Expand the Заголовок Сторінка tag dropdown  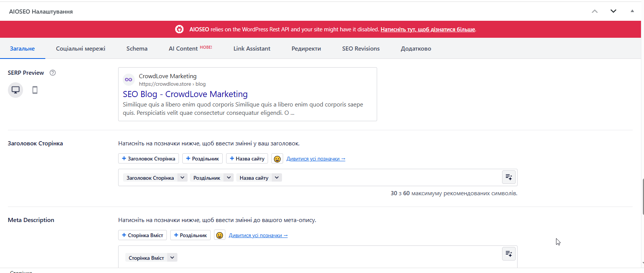tap(182, 177)
